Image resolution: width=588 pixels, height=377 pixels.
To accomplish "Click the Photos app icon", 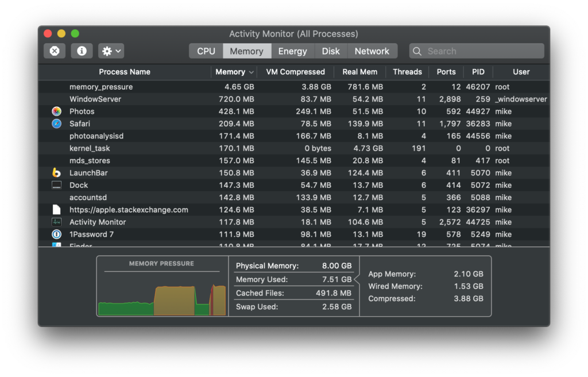I will pyautogui.click(x=56, y=111).
